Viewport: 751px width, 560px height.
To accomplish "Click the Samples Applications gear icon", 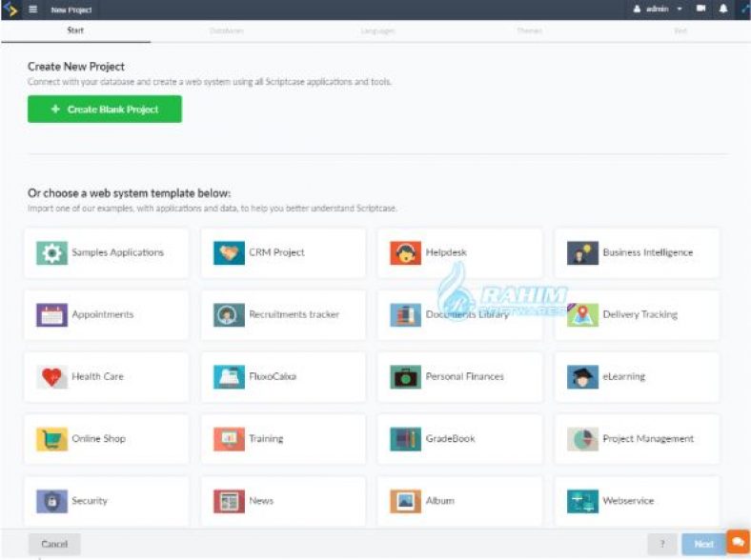I will (x=51, y=252).
